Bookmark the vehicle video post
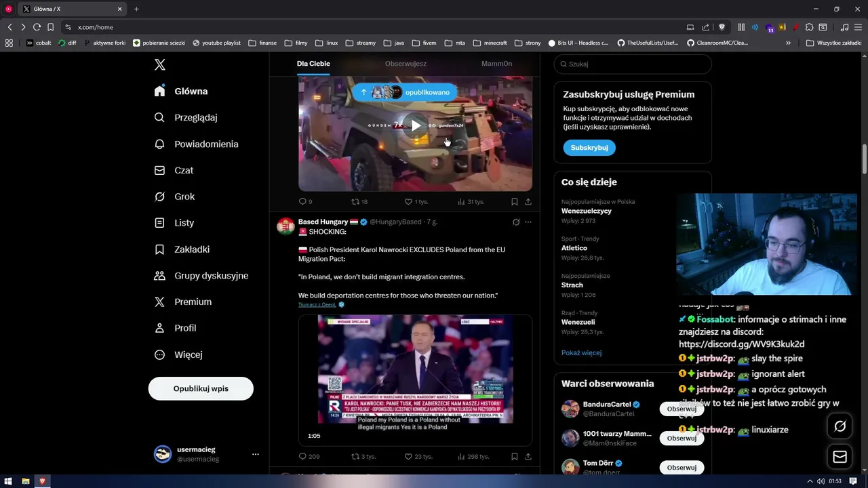The width and height of the screenshot is (868, 488). (515, 201)
